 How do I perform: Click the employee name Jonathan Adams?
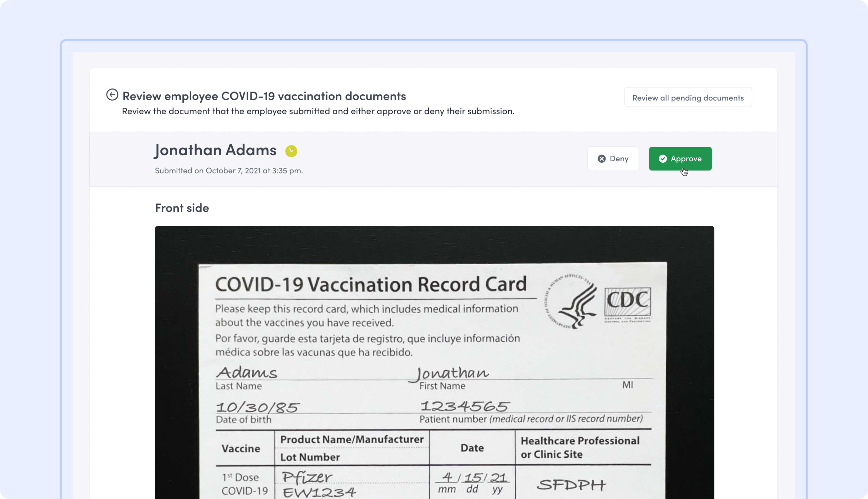[215, 151]
